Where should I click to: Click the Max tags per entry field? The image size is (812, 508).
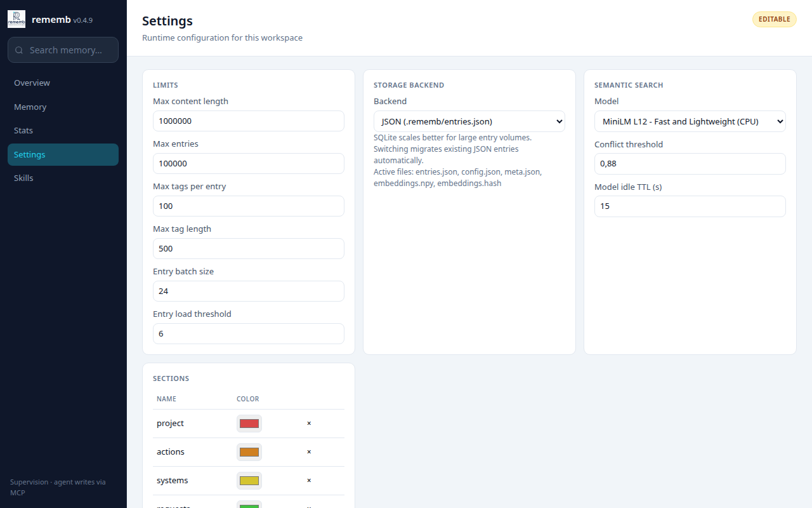tap(249, 206)
